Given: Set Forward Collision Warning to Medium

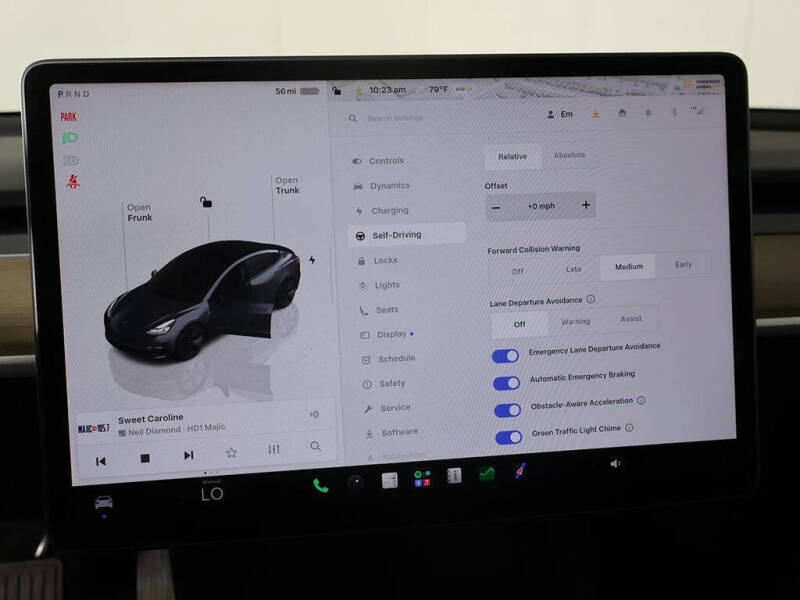Looking at the screenshot, I should click(x=629, y=267).
